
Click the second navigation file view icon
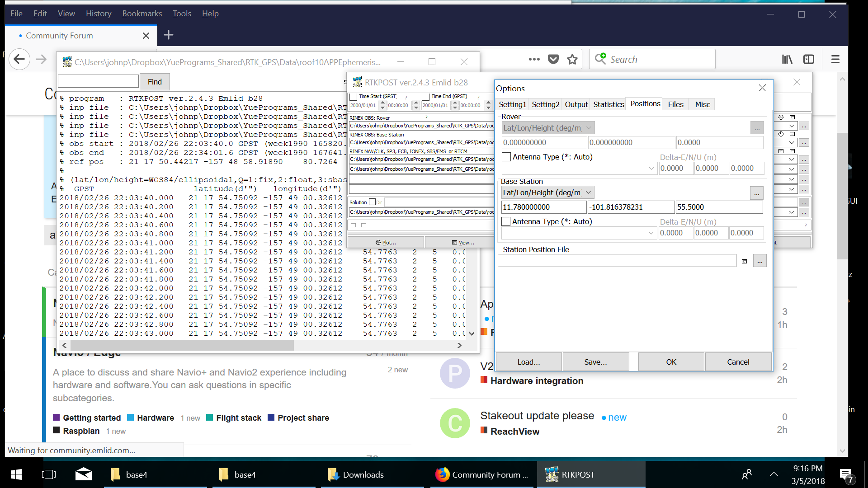click(x=792, y=151)
